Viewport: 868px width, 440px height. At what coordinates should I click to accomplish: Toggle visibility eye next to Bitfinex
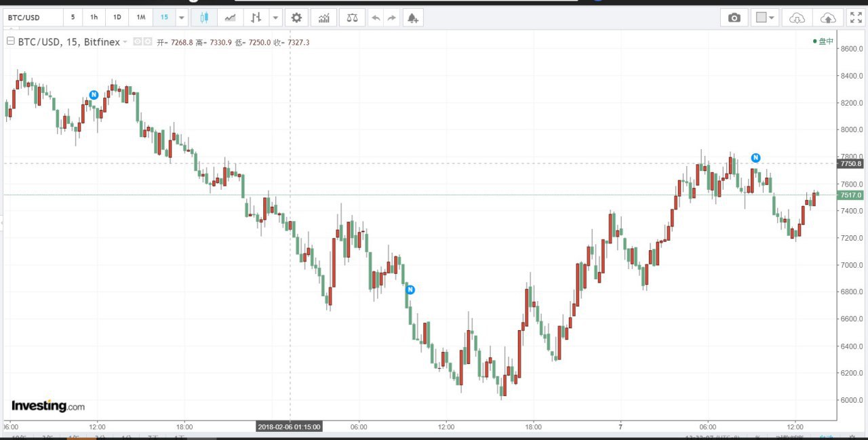138,42
